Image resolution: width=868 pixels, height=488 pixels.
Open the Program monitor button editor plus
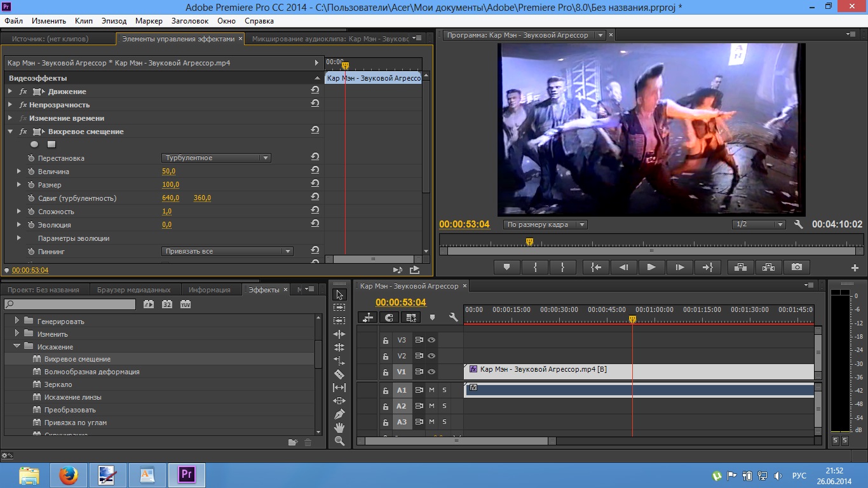coord(855,268)
